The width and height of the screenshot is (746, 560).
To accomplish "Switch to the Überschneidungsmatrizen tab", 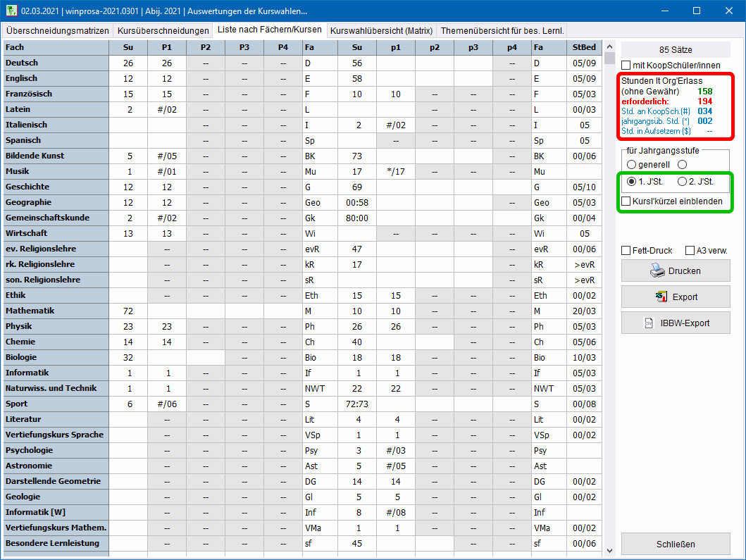I will (58, 31).
